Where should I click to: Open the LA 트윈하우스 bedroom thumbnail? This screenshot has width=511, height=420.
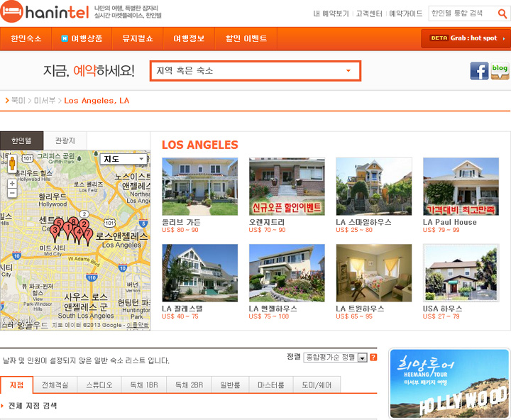[x=374, y=273]
